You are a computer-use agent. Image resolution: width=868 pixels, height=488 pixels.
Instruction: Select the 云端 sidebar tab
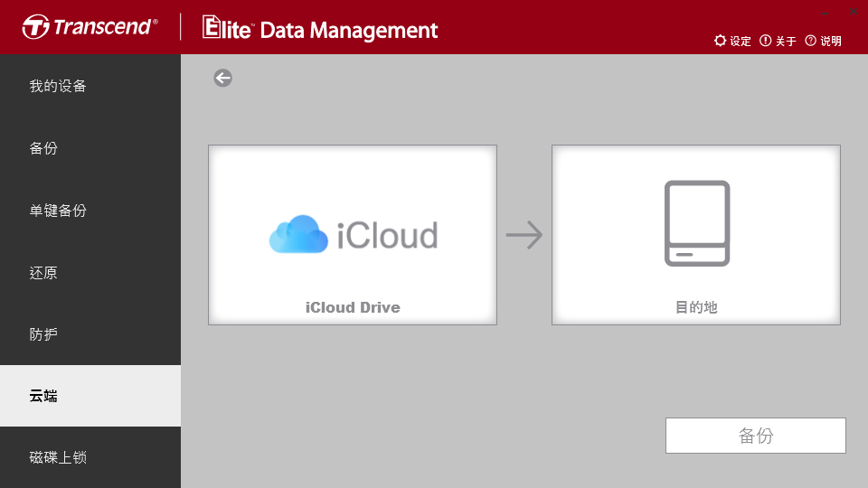point(90,396)
